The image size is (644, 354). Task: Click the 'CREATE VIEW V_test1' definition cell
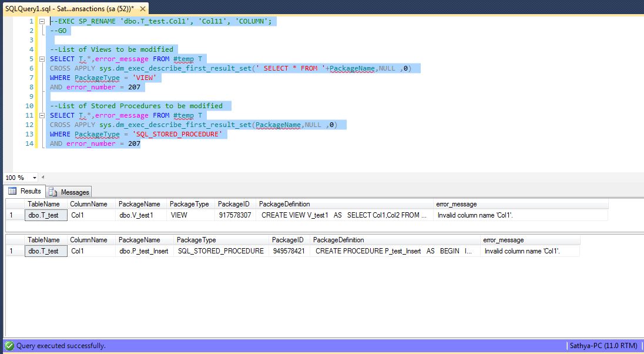point(344,215)
